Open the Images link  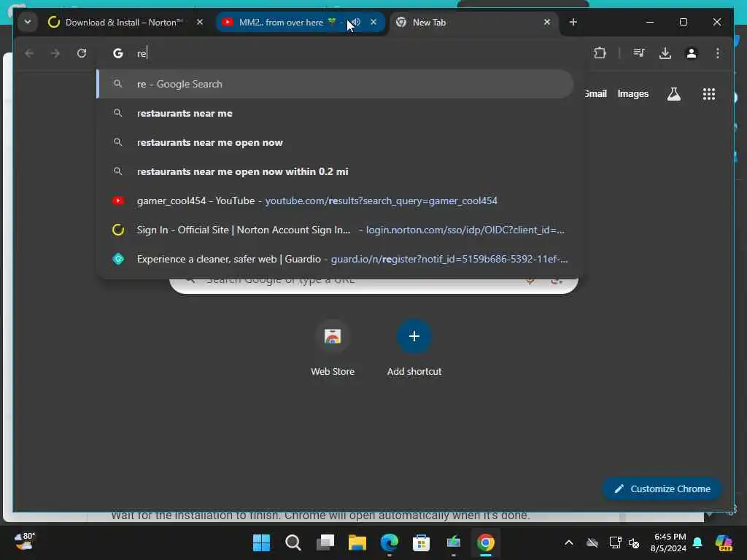(632, 94)
